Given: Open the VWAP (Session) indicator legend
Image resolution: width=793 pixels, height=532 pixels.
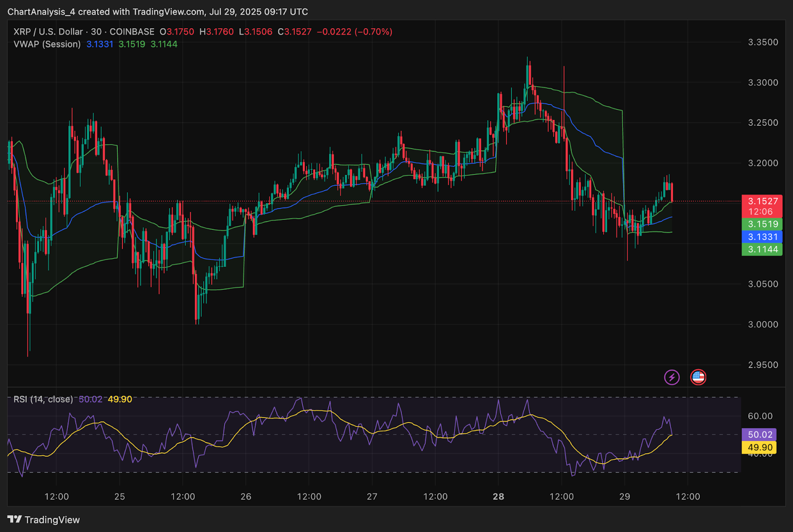Looking at the screenshot, I should point(47,44).
